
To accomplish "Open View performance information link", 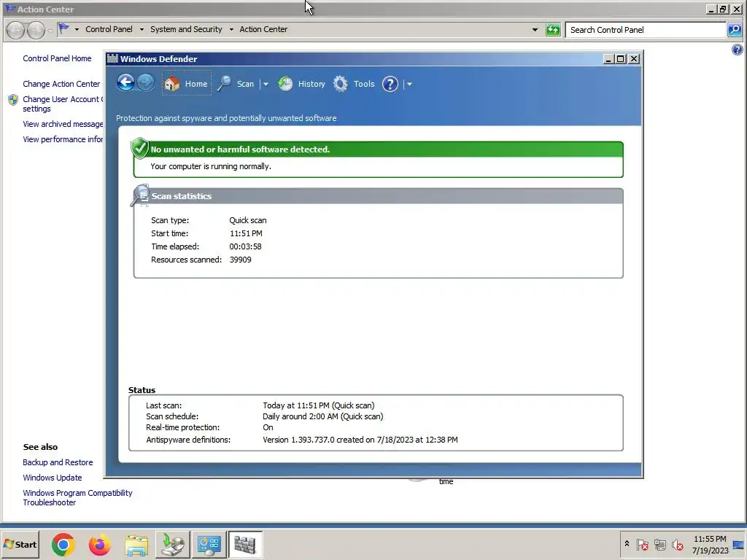I will [63, 139].
